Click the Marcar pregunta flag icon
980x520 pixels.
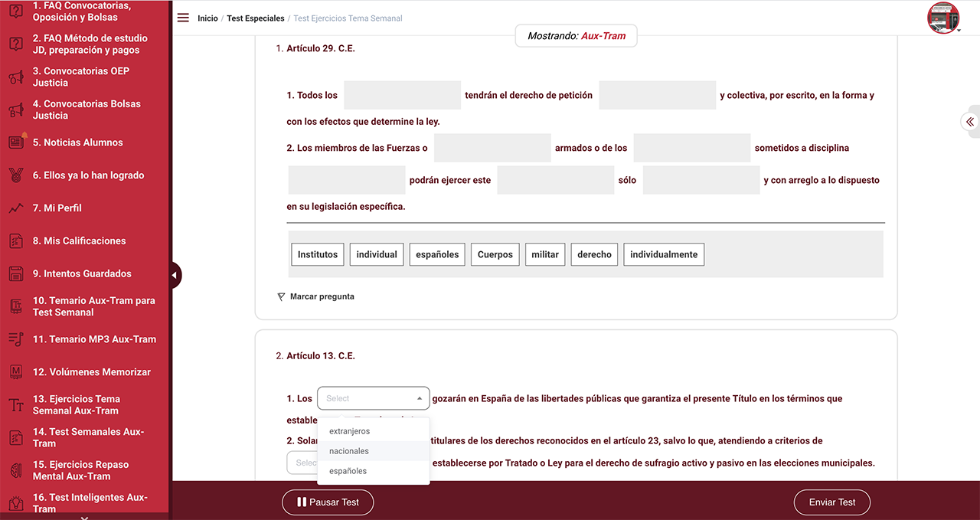(281, 296)
